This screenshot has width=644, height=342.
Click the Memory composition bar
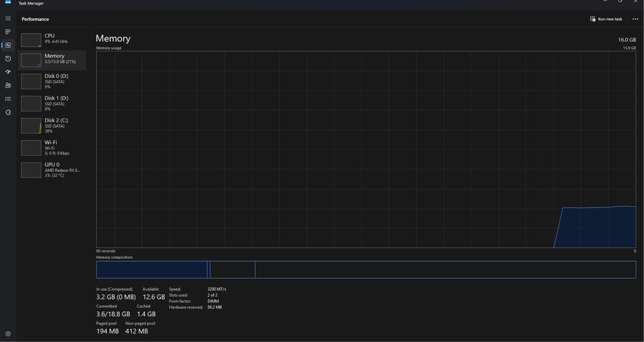[x=366, y=270]
